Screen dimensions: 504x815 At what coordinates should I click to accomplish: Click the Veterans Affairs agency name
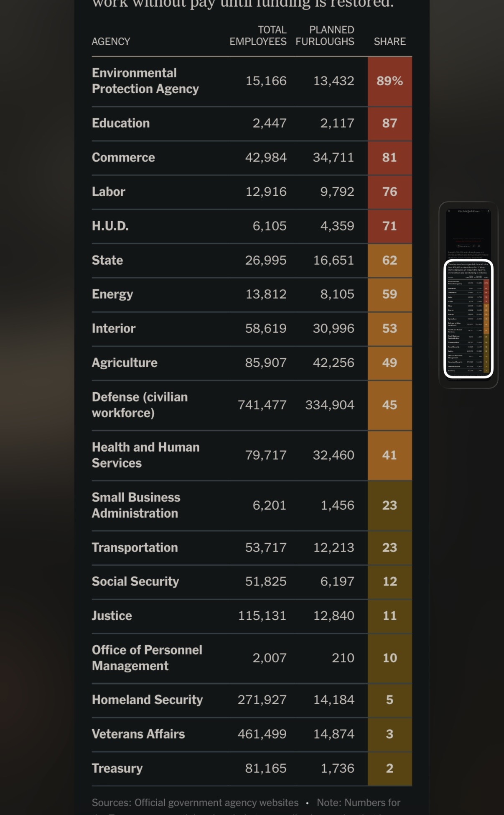(x=138, y=734)
